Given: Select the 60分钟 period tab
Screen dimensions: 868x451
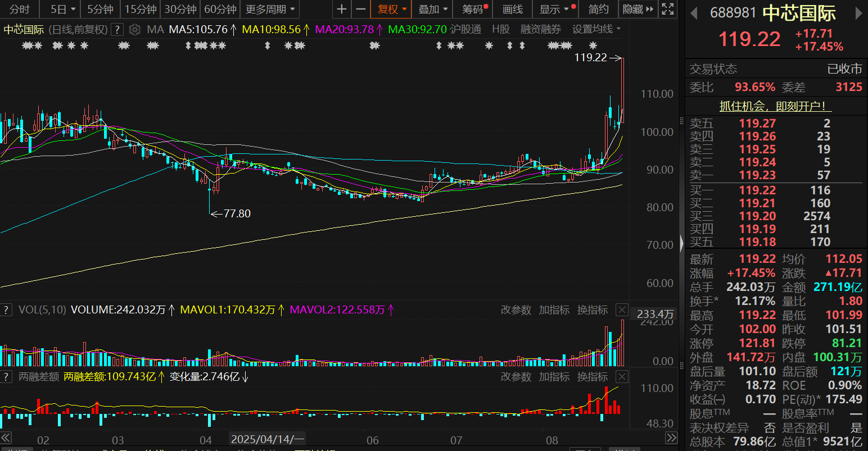Looking at the screenshot, I should tap(220, 10).
